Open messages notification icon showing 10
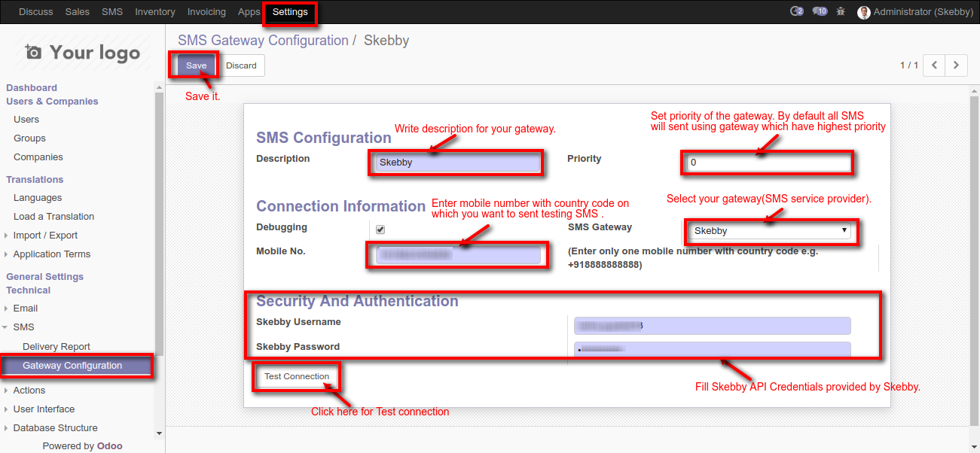 pyautogui.click(x=820, y=11)
